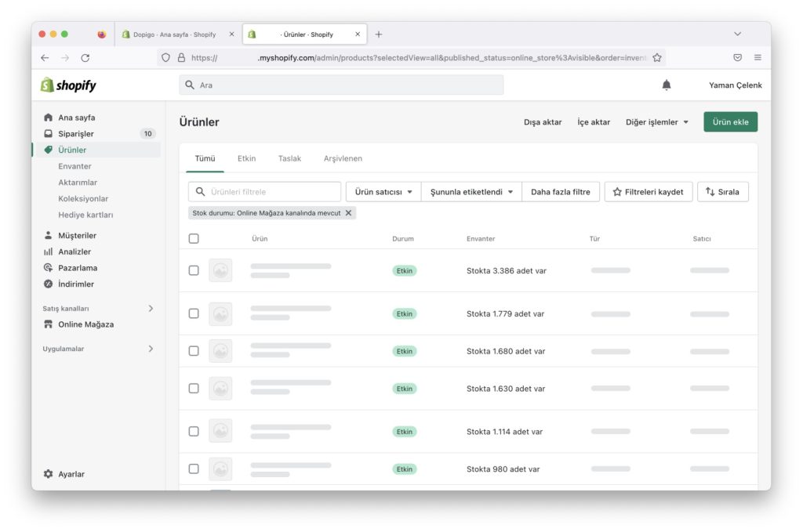Open Online Mağaza sales channel
This screenshot has height=532, width=803.
85,324
